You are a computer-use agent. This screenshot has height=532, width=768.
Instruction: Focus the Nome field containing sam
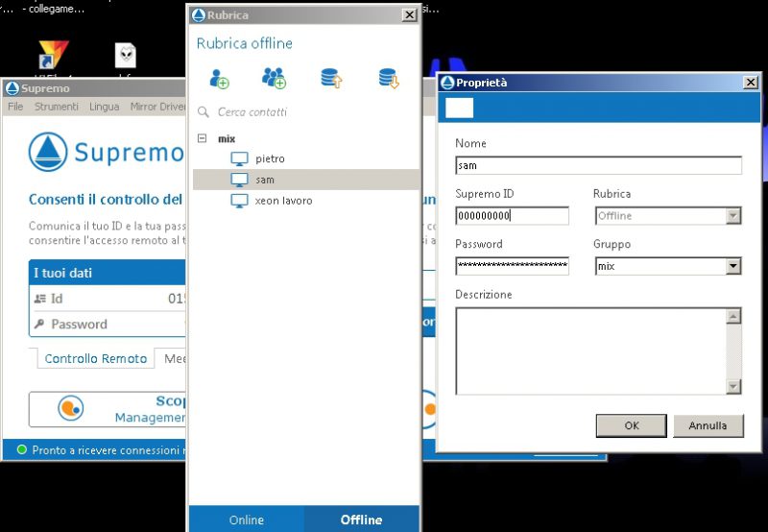coord(598,165)
